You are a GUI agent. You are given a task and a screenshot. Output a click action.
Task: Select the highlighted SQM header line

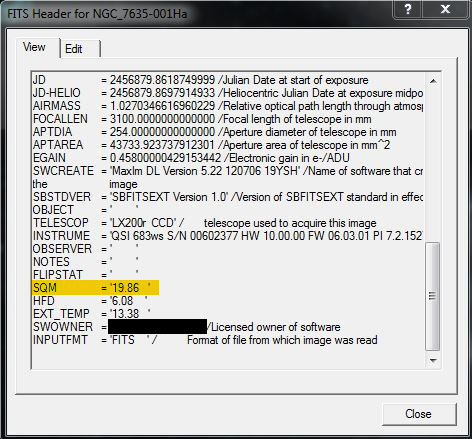coord(95,288)
